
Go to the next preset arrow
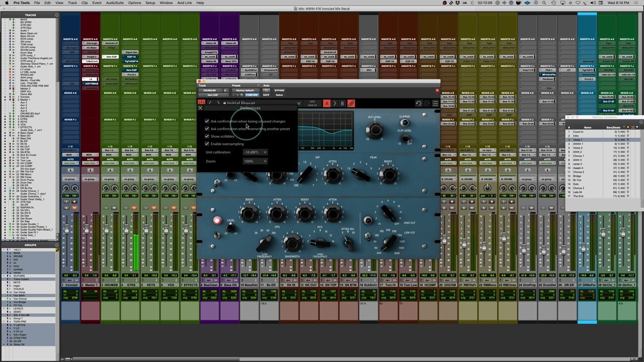(x=218, y=103)
